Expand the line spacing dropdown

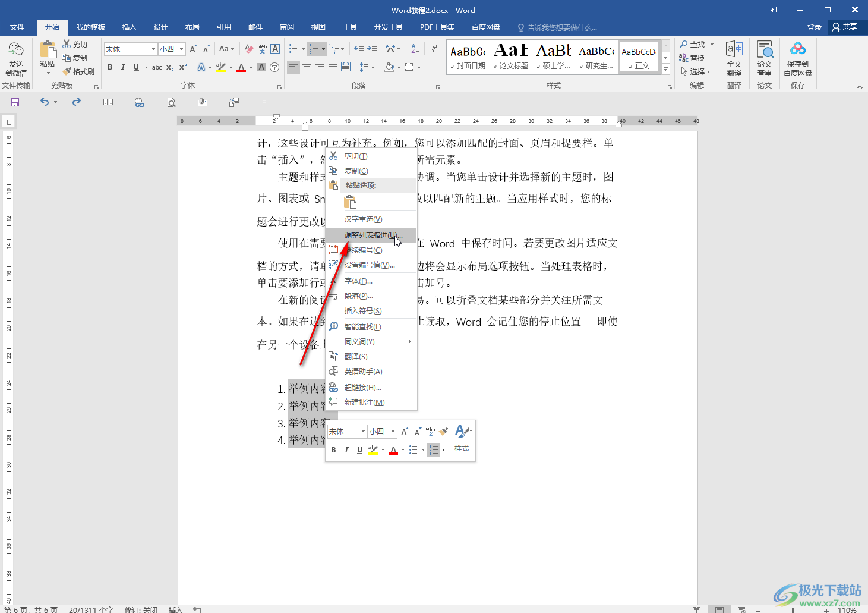click(x=367, y=67)
